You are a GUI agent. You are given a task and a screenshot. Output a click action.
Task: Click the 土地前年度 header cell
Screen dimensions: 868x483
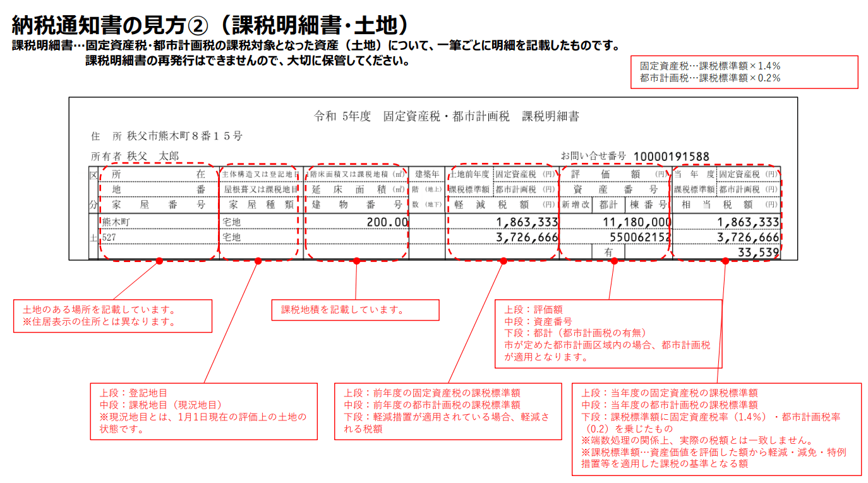[x=469, y=174]
